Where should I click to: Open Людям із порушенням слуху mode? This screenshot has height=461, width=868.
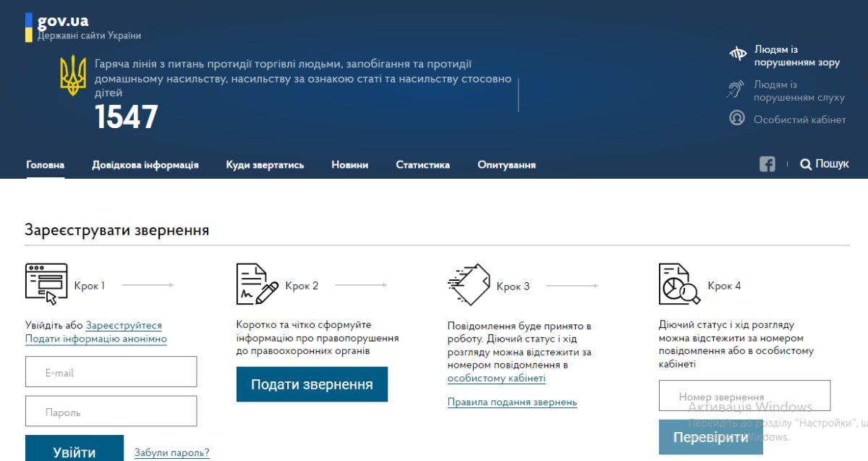coord(799,91)
